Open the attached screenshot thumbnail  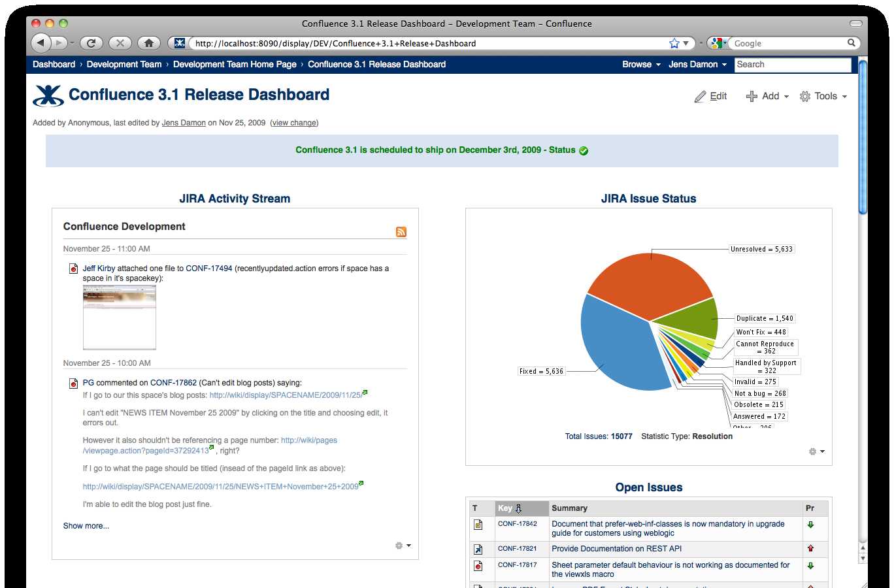[120, 318]
